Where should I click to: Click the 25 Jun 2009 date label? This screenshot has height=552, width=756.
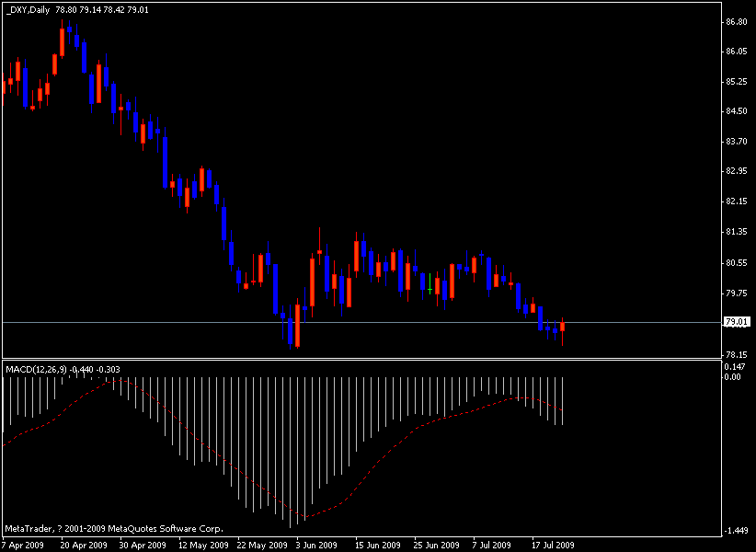pos(437,546)
